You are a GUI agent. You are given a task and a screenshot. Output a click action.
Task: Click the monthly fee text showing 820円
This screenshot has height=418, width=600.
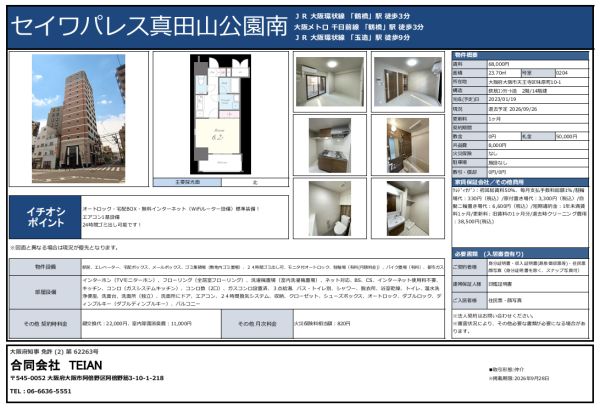pos(322,323)
